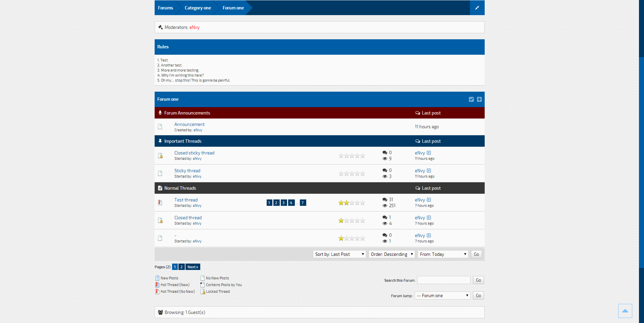
Task: Select Category one in the breadcrumb
Action: tap(198, 8)
